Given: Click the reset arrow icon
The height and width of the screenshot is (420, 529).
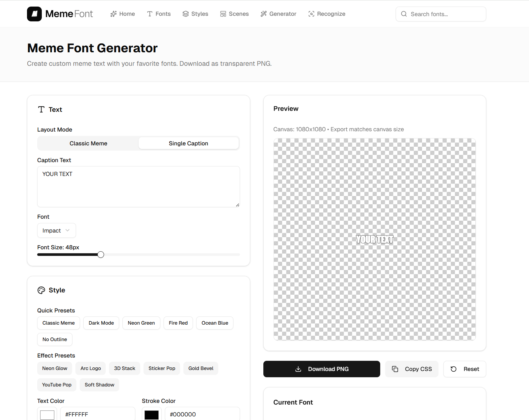Looking at the screenshot, I should tap(454, 369).
